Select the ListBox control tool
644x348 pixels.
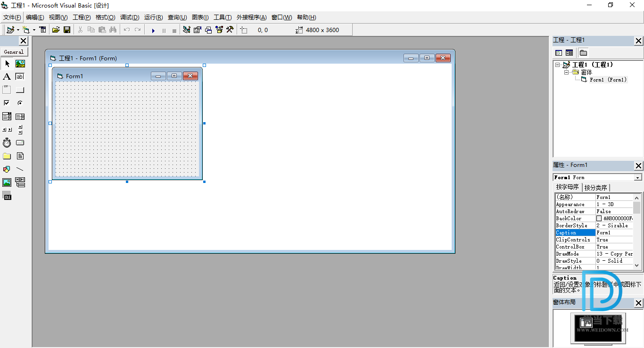pos(20,116)
